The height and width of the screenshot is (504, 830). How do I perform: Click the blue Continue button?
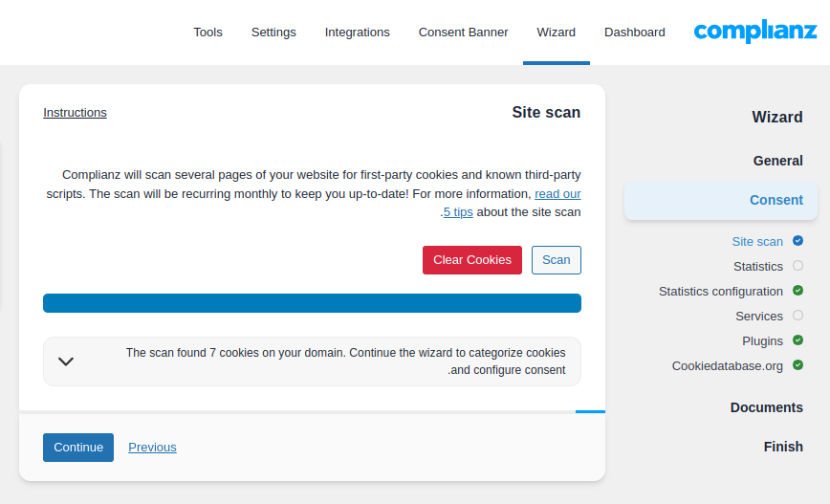click(x=78, y=448)
